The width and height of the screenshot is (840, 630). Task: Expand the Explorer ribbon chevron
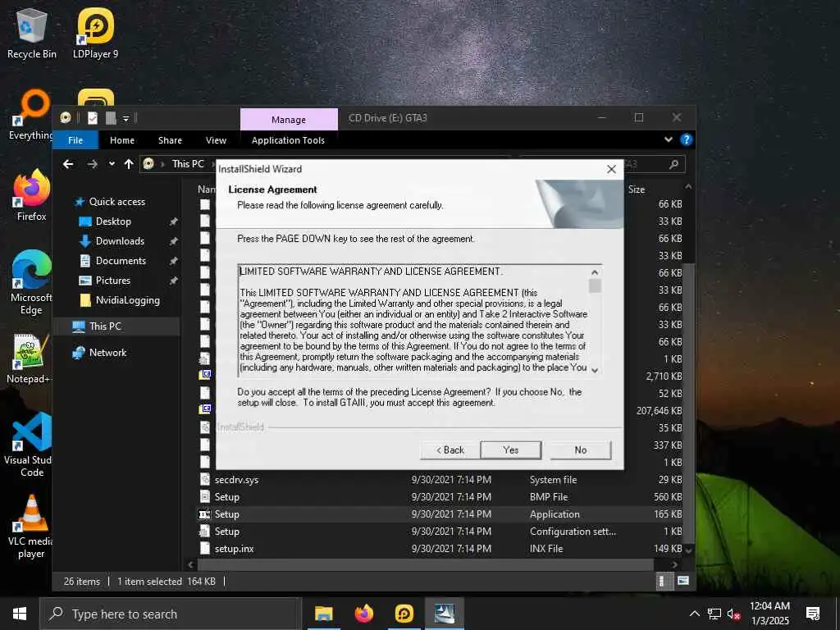[668, 139]
